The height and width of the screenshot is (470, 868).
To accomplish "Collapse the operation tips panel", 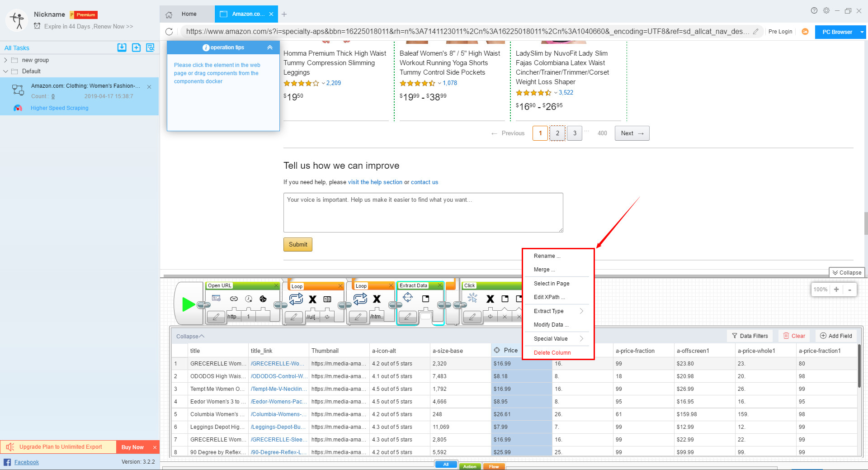I will 270,47.
